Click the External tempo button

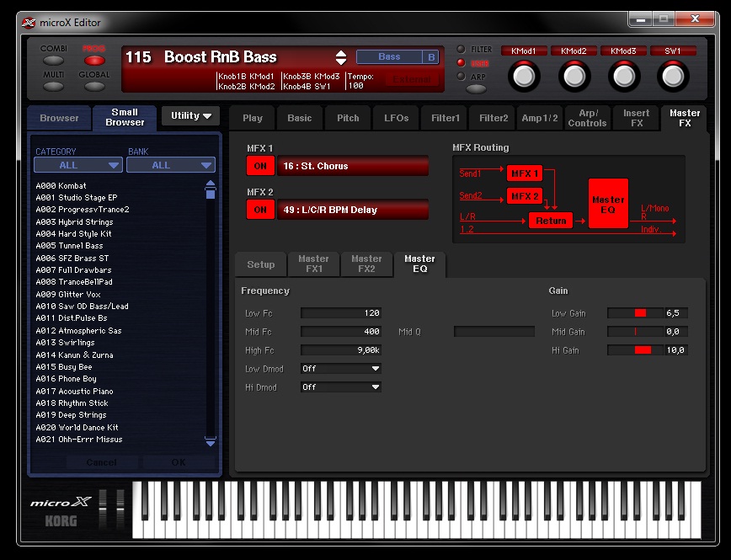(x=412, y=79)
